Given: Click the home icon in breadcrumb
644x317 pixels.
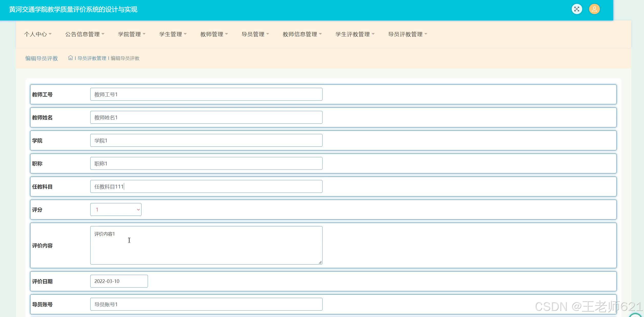Looking at the screenshot, I should 71,58.
